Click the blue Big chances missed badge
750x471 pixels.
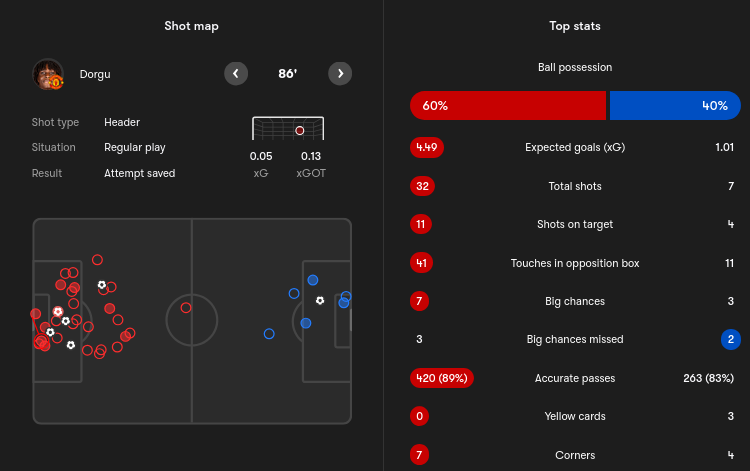tap(730, 340)
